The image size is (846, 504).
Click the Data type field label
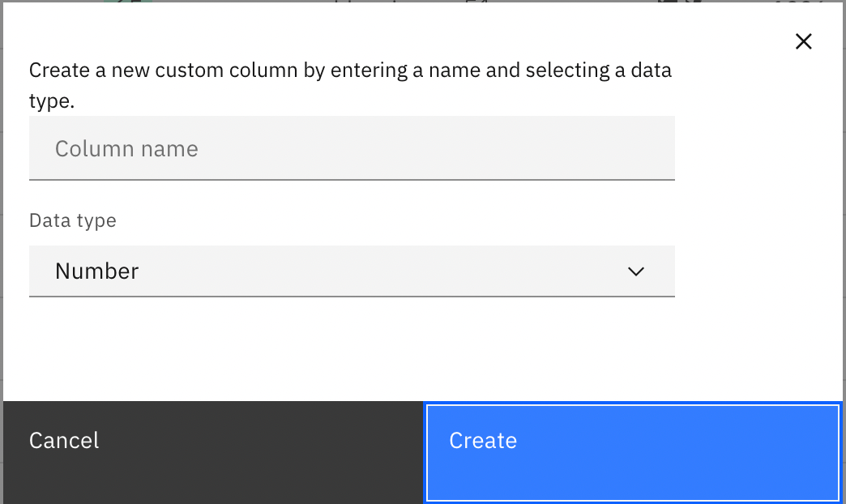(73, 220)
